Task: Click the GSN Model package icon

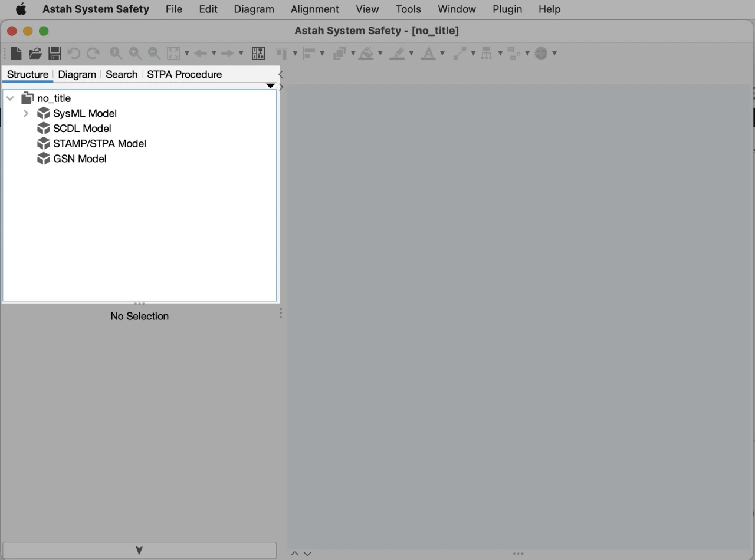Action: click(44, 159)
